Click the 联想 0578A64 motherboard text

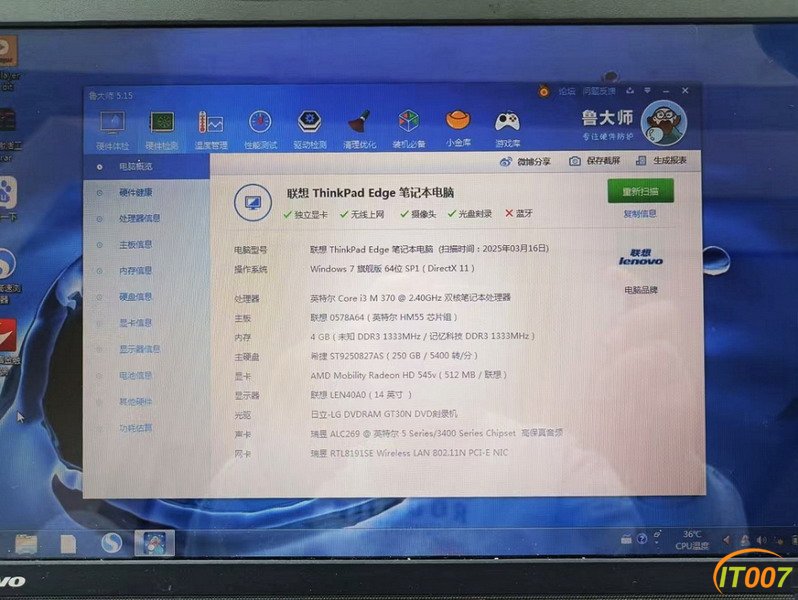[x=384, y=318]
